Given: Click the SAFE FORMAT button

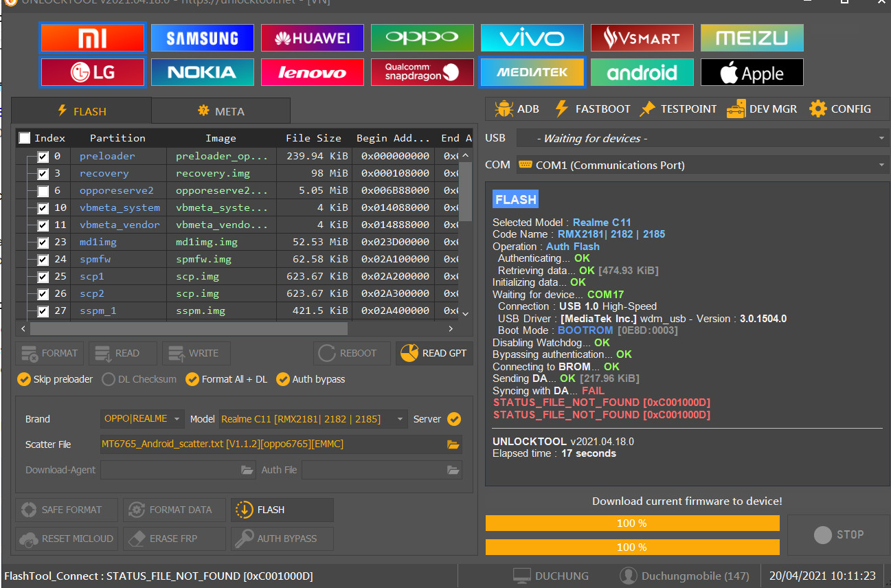Looking at the screenshot, I should click(x=67, y=510).
